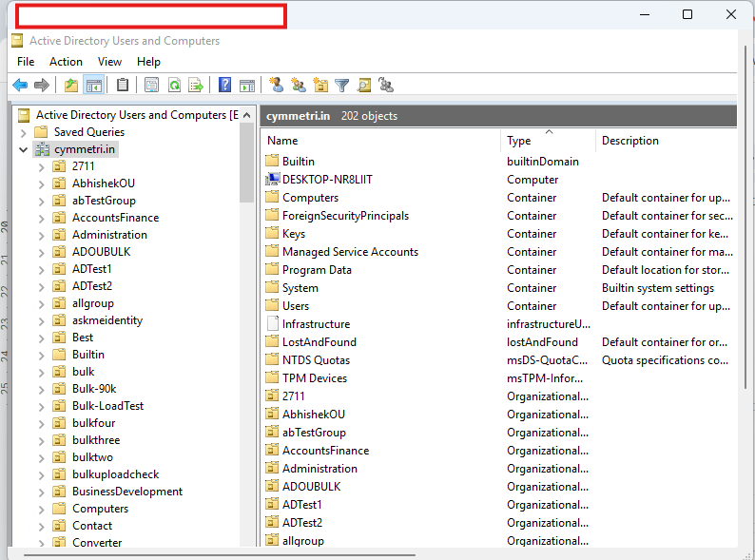Toggle Show/Hide Action Pane toolbar icon

(x=247, y=86)
